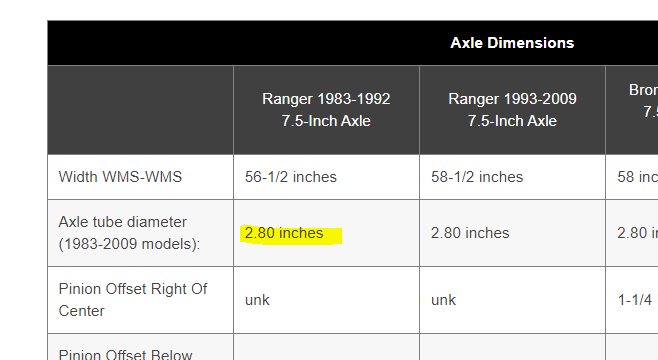
Task: Click 2.80 value in the third column
Action: [637, 233]
